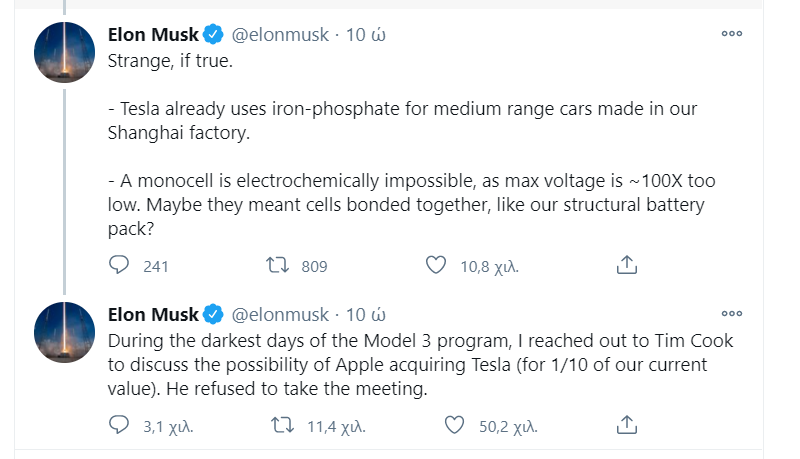Open more options on the Tim Cook tweet
Image resolution: width=800 pixels, height=459 pixels.
coord(731,312)
